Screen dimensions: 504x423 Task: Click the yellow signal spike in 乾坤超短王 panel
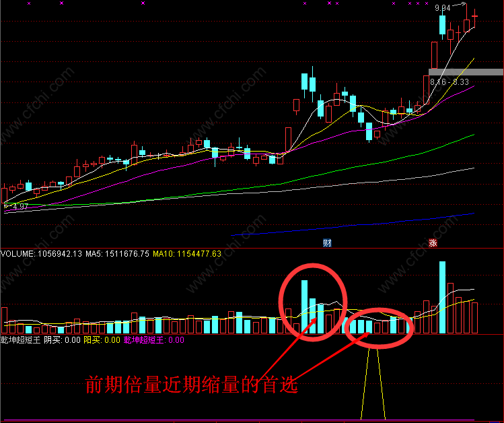tap(373, 384)
